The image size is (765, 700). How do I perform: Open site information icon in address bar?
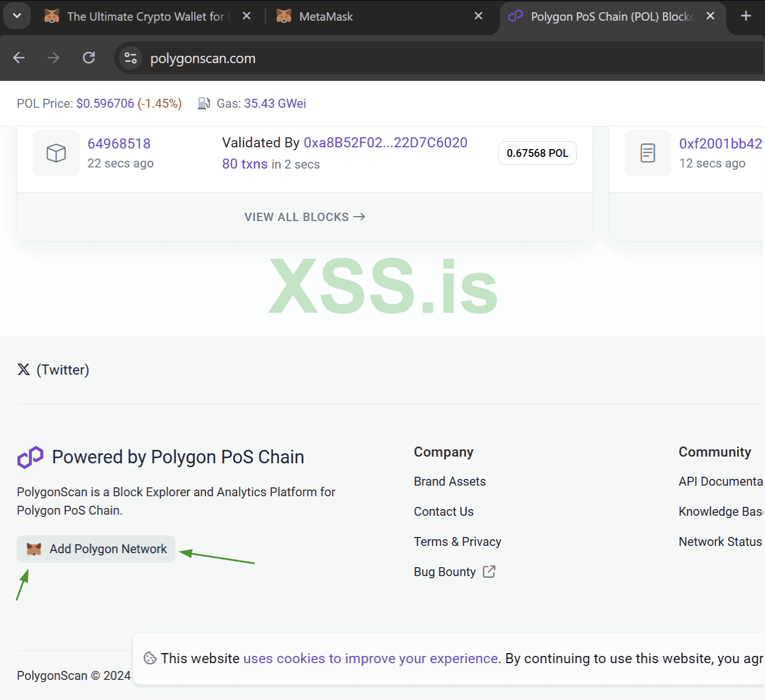coord(131,58)
